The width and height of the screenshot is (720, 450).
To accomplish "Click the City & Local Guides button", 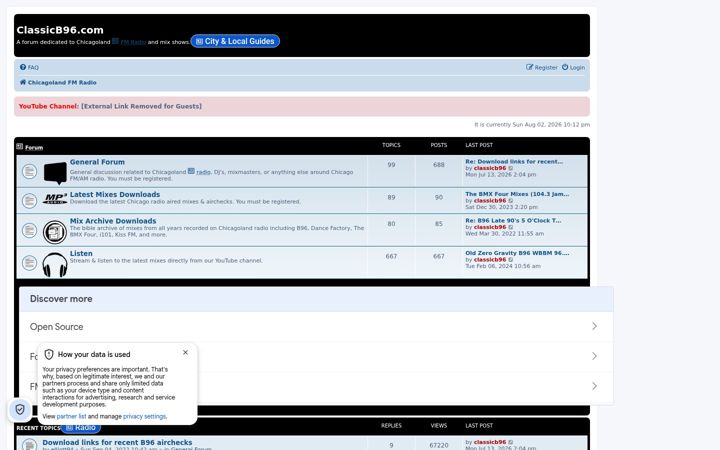I will (x=235, y=41).
